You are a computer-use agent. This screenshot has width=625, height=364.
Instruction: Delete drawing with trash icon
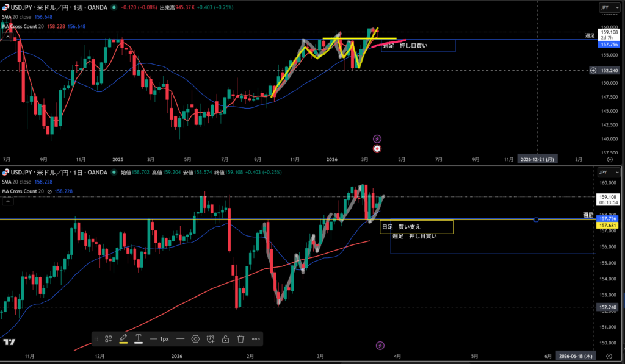coord(240,338)
